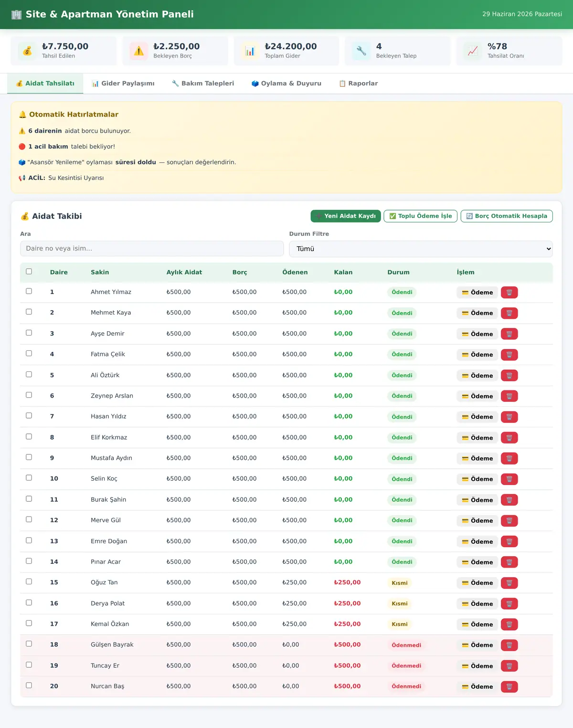
Task: Open the Durum Filtre dropdown
Action: [x=421, y=249]
